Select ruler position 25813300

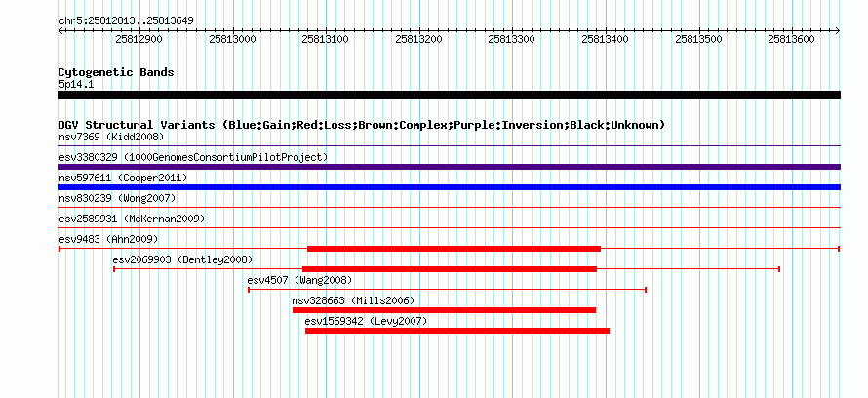pos(512,40)
